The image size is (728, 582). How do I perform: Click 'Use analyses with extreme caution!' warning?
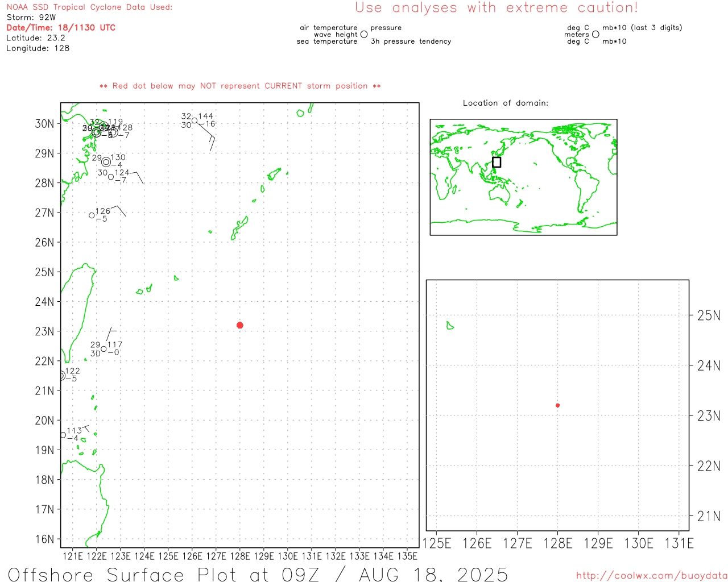click(x=497, y=8)
